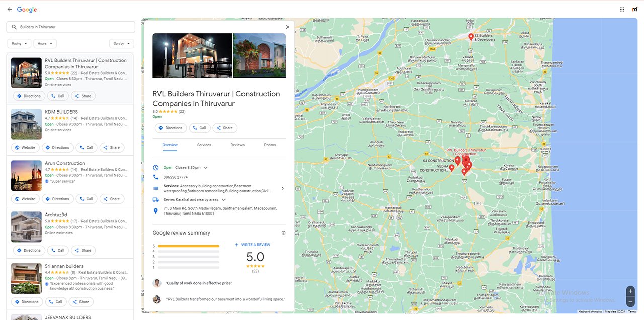Screen dimensions: 644x320
Task: Call Arun Construction from the list
Action: point(86,199)
